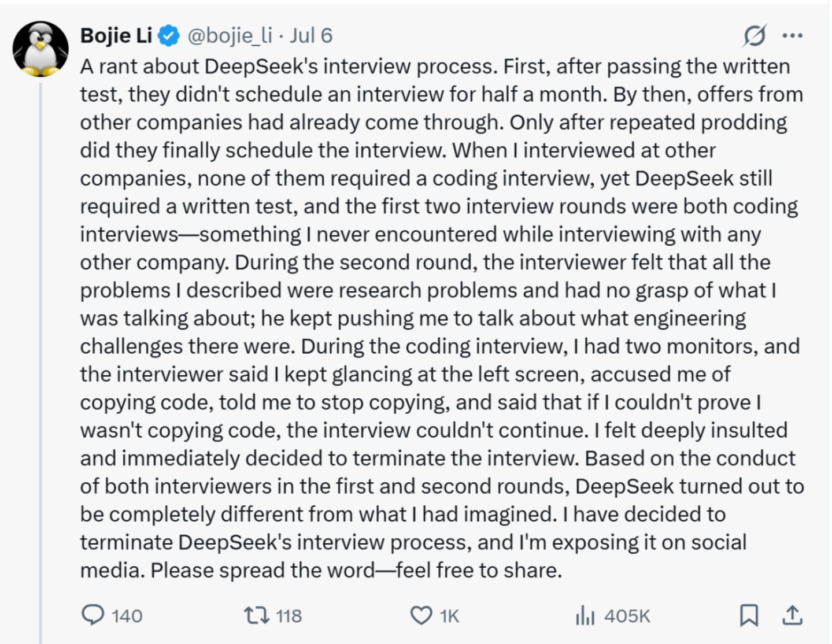Open the share upload-arrow icon

point(792,615)
